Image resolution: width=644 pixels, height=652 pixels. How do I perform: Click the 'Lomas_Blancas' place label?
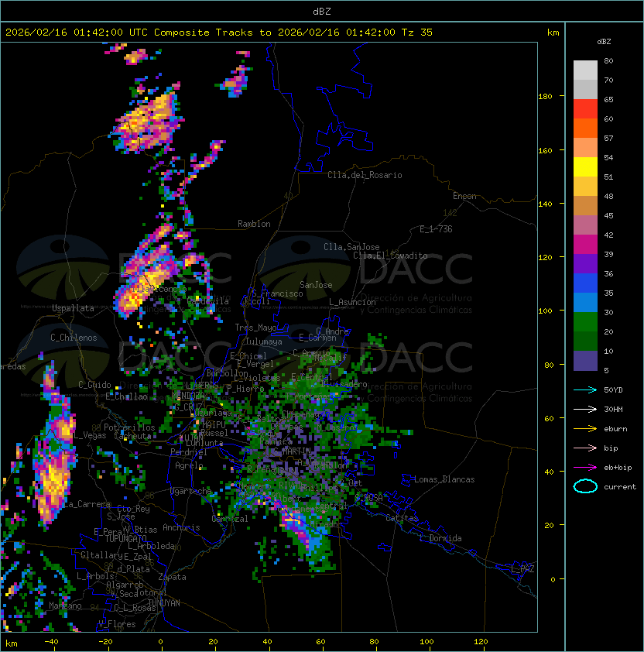pos(444,479)
